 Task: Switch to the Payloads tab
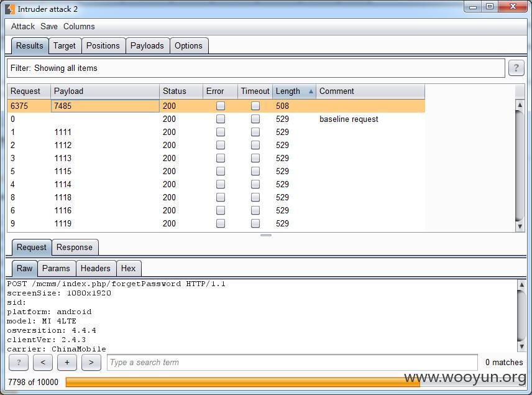(x=147, y=46)
